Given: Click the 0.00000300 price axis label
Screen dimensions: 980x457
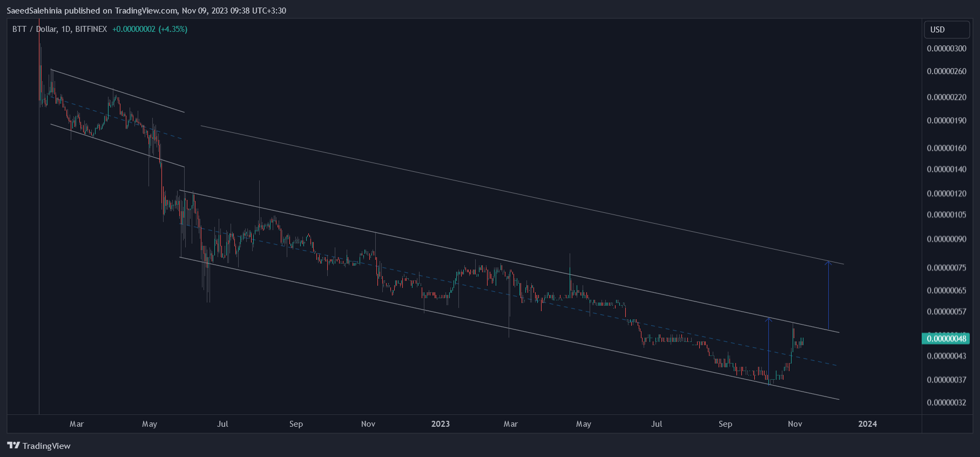Looking at the screenshot, I should (x=947, y=49).
